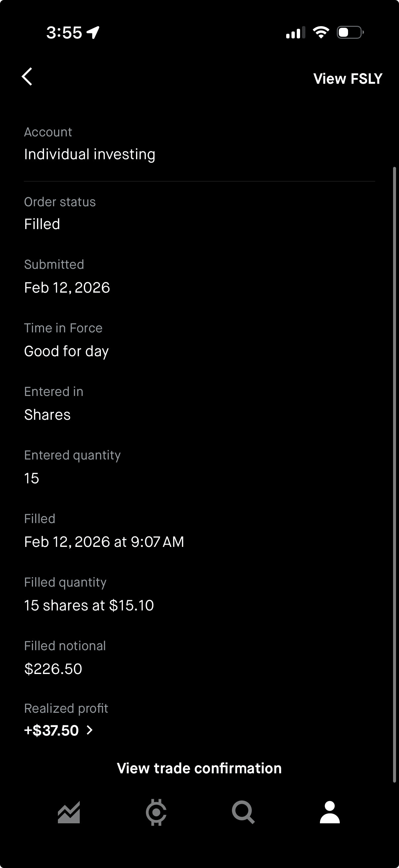The height and width of the screenshot is (868, 399).
Task: Tap View trade confirmation button
Action: click(x=199, y=768)
